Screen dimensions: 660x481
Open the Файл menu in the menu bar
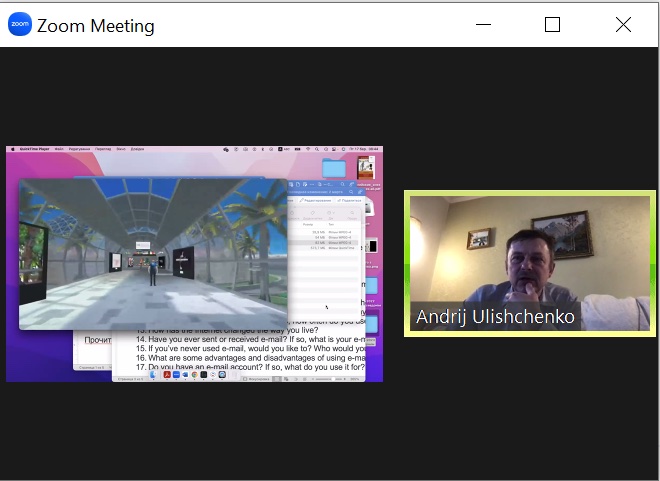[59, 149]
